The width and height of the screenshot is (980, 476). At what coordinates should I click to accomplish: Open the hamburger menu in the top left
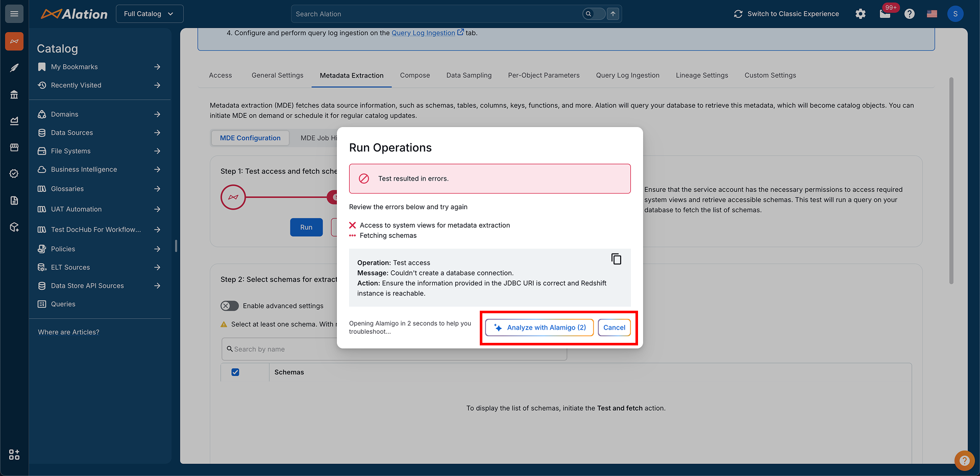[x=14, y=14]
